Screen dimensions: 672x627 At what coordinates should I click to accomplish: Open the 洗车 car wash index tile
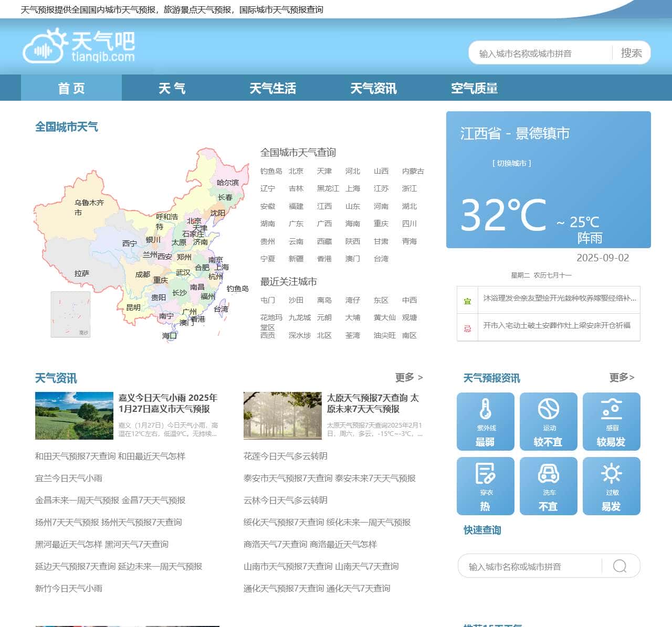point(549,486)
